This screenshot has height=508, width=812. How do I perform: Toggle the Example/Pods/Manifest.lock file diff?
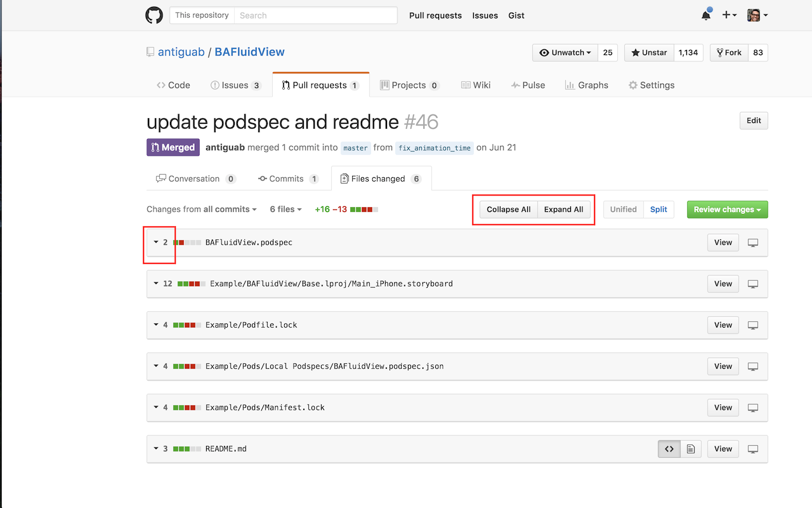click(156, 408)
